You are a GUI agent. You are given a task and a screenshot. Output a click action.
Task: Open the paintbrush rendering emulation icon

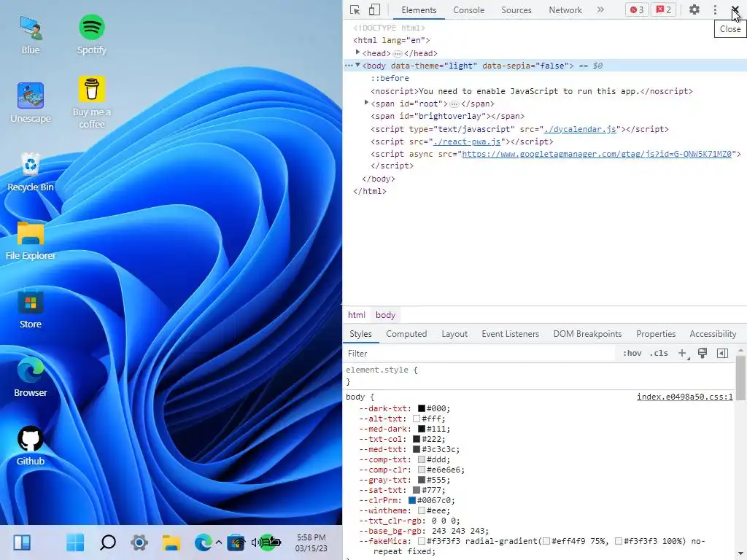click(703, 353)
